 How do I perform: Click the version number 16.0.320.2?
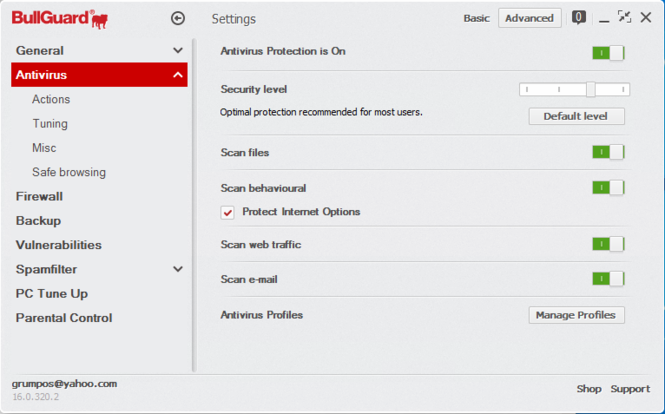[x=36, y=397]
